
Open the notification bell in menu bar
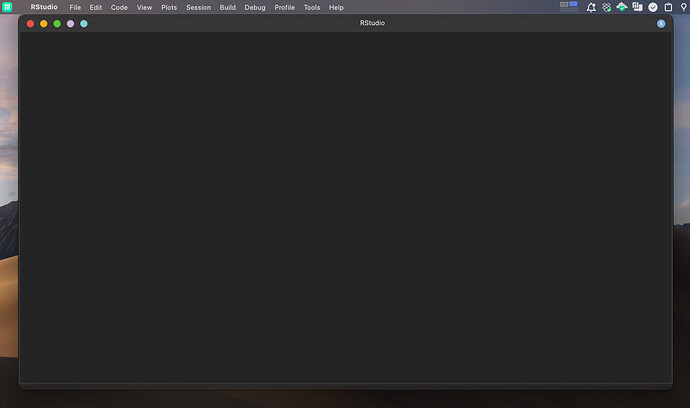pyautogui.click(x=591, y=7)
